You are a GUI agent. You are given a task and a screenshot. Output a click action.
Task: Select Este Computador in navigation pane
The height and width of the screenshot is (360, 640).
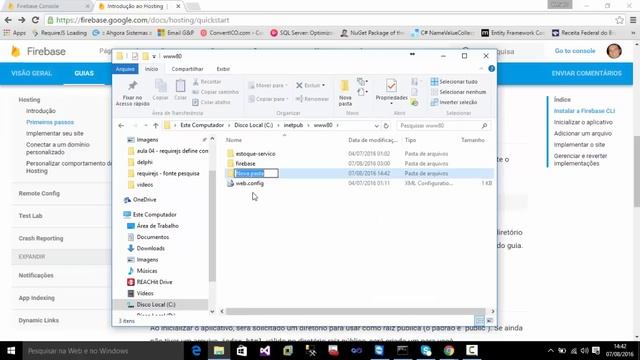tap(154, 215)
